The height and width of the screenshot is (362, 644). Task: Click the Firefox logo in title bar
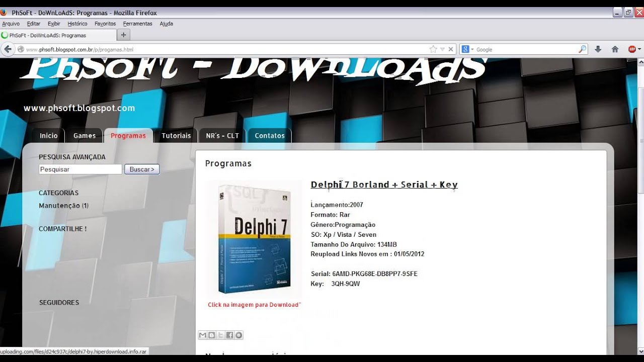(4, 13)
